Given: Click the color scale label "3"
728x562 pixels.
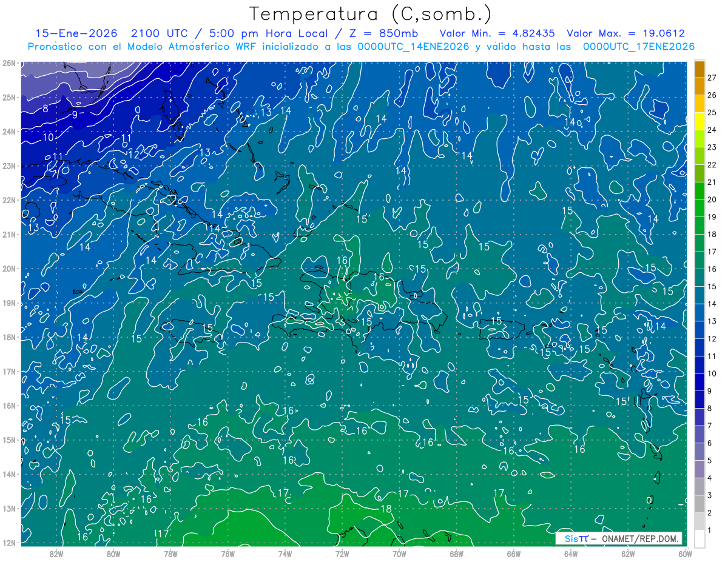Looking at the screenshot, I should tap(710, 495).
